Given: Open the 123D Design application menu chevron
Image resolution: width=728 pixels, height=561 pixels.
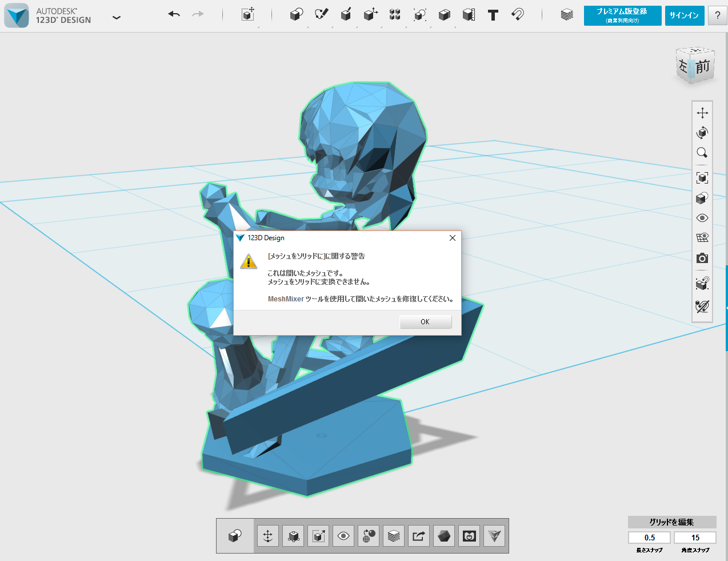Looking at the screenshot, I should [117, 18].
